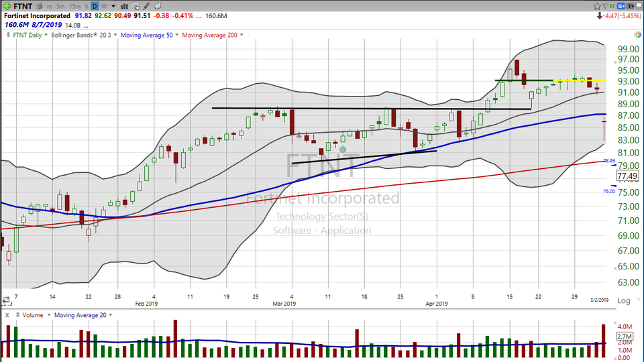This screenshot has width=644, height=362.
Task: Open the blue S dropdown button
Action: click(621, 6)
